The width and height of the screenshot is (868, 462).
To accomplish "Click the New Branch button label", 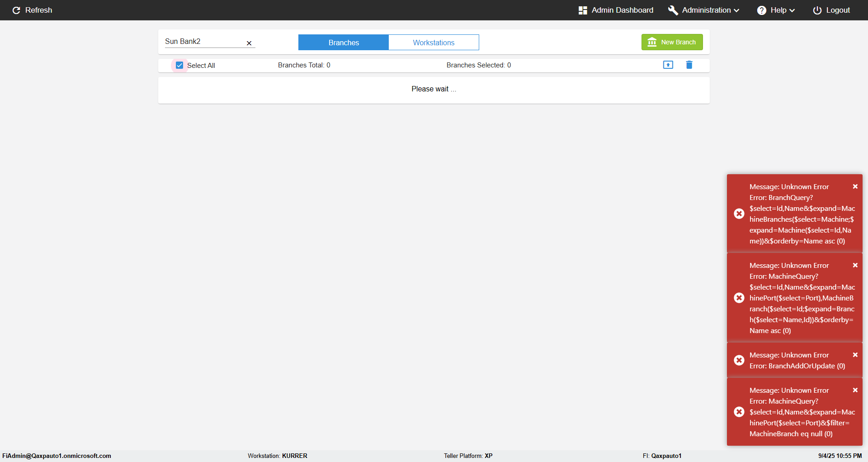I will [x=679, y=42].
